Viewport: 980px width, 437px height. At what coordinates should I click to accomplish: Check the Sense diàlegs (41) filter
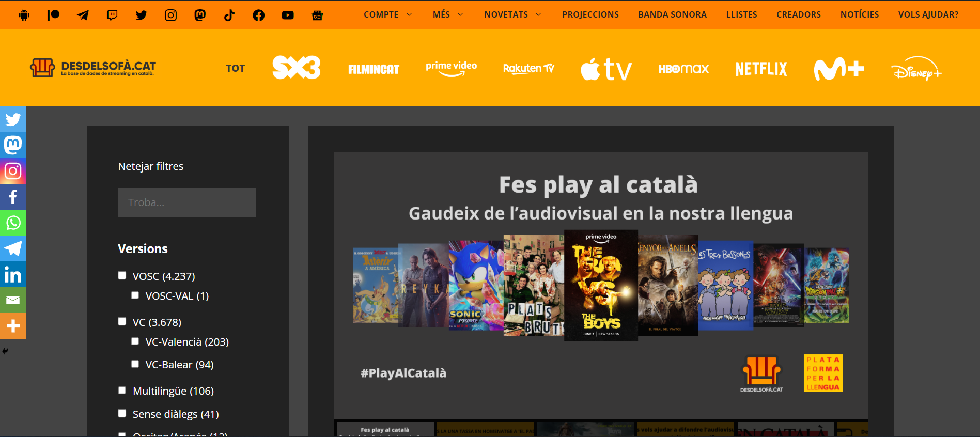click(x=122, y=413)
